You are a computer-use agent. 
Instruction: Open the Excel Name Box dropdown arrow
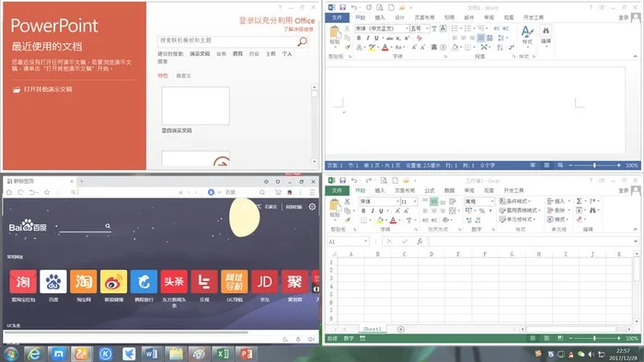[365, 242]
